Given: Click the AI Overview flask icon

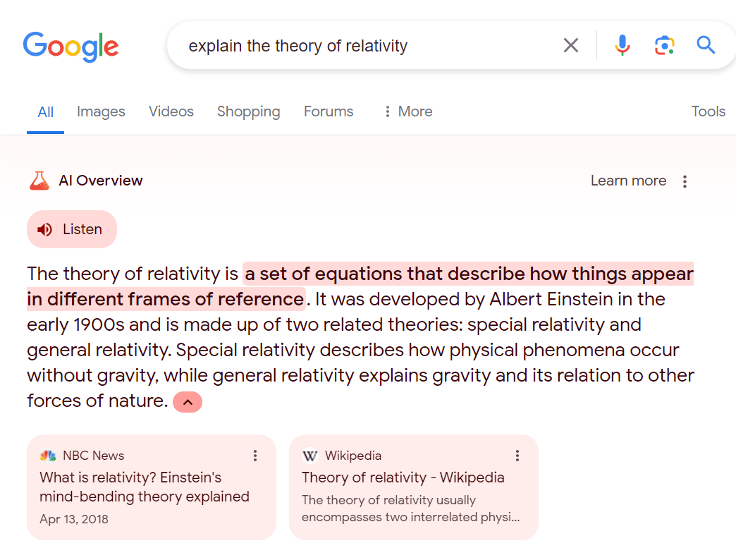Looking at the screenshot, I should 39,180.
